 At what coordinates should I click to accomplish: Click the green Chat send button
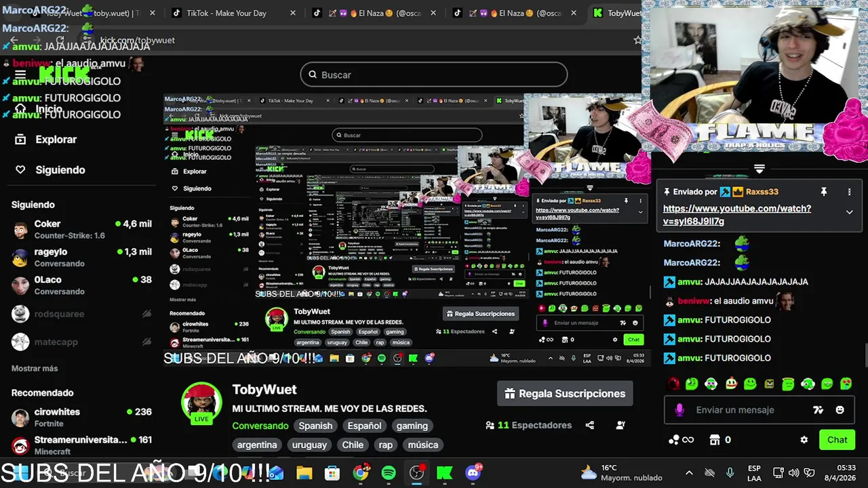tap(837, 440)
